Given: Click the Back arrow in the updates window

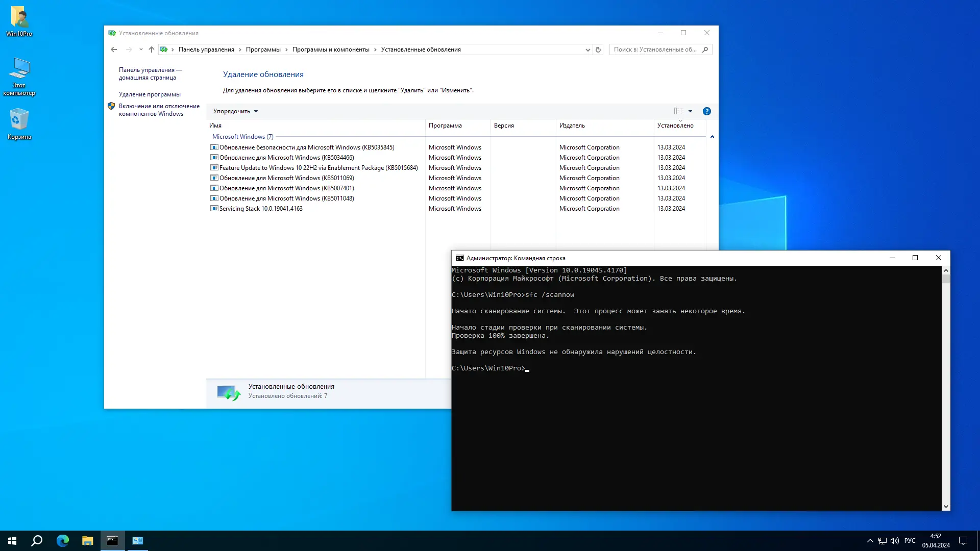Looking at the screenshot, I should click(114, 49).
